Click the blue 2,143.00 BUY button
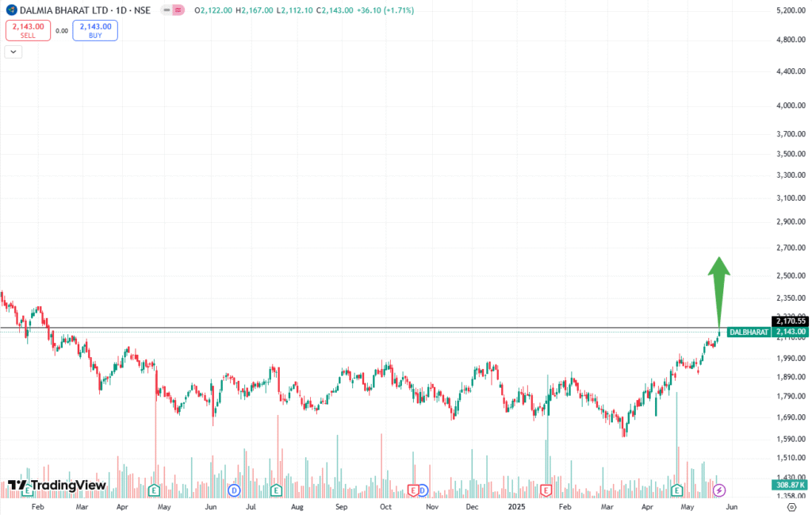812x515 pixels. [x=95, y=31]
